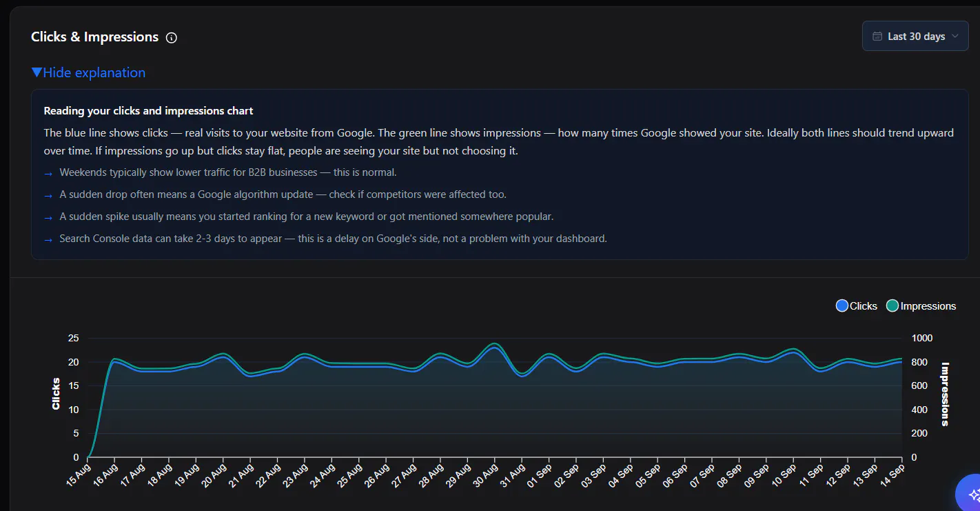Toggle the Clicks series in the legend
The width and height of the screenshot is (980, 511).
(x=857, y=306)
